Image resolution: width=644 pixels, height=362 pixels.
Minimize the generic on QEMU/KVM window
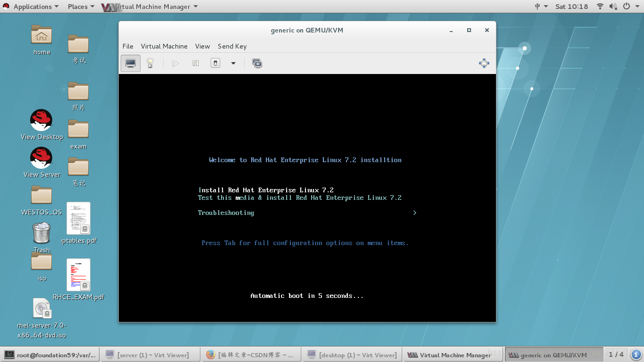pos(451,30)
